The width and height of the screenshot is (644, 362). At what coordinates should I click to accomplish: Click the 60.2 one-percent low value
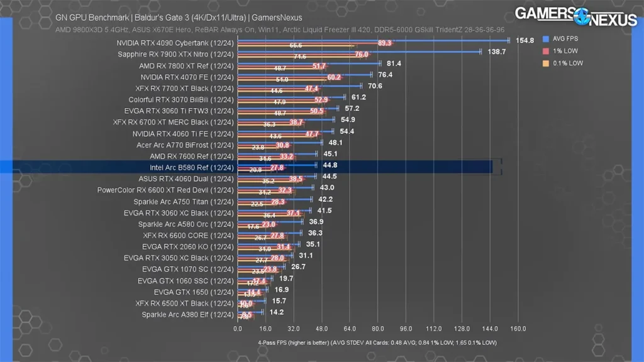point(334,77)
